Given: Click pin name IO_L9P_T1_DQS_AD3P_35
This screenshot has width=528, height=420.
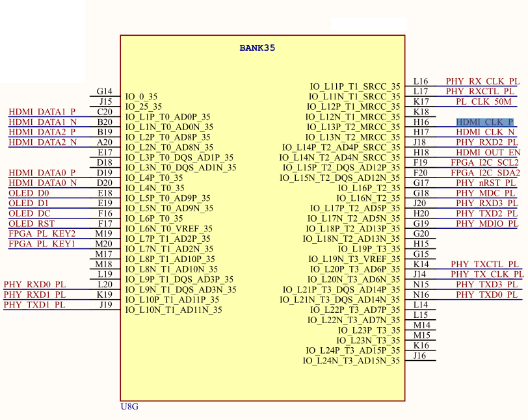Looking at the screenshot, I should 179,280.
